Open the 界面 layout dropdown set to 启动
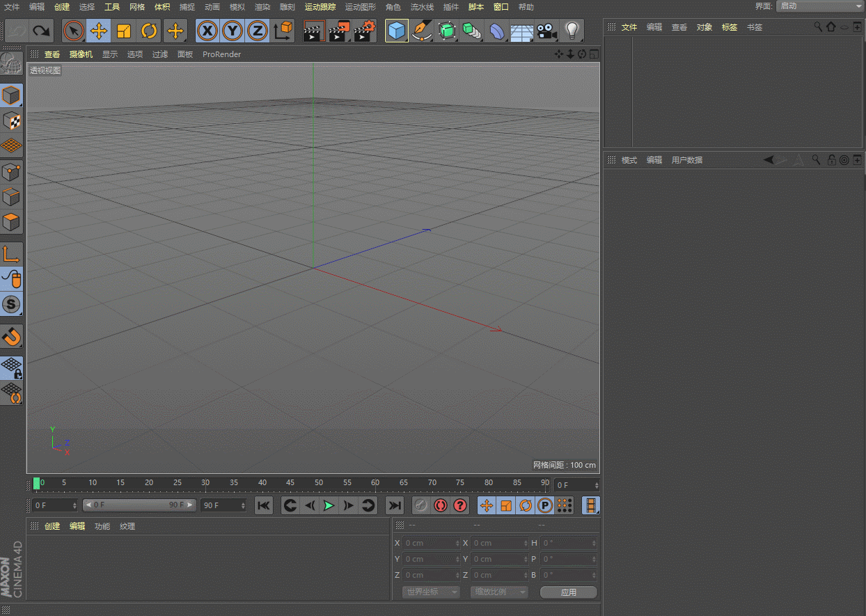The width and height of the screenshot is (866, 616). click(x=820, y=6)
